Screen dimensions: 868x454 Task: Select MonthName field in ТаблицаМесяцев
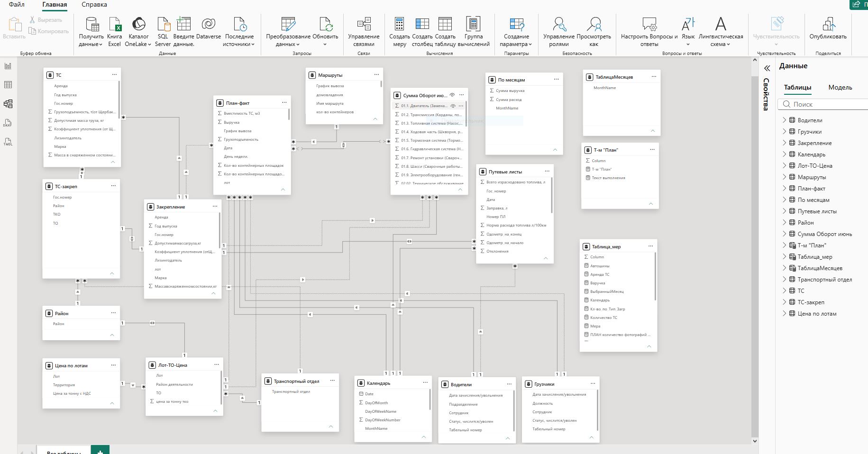[x=604, y=88]
